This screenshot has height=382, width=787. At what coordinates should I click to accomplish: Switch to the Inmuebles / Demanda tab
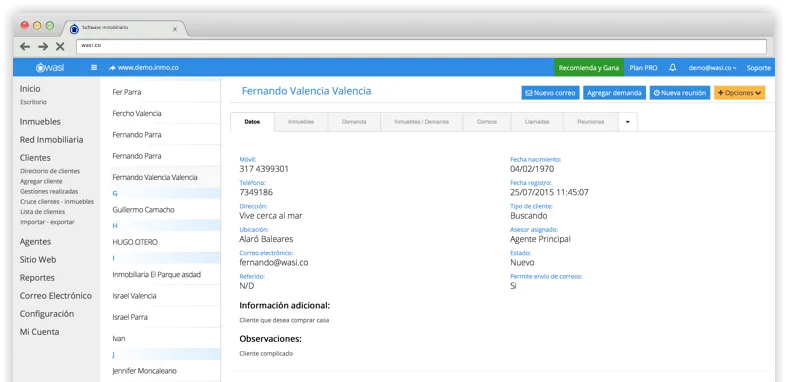point(422,122)
